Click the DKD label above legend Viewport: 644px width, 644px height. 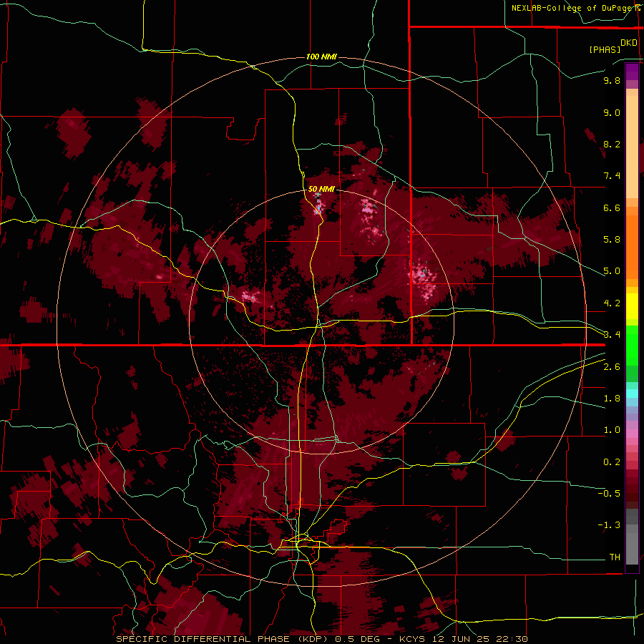click(629, 43)
